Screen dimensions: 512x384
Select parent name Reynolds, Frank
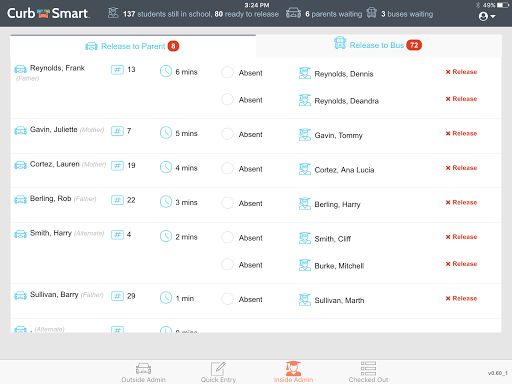point(57,68)
